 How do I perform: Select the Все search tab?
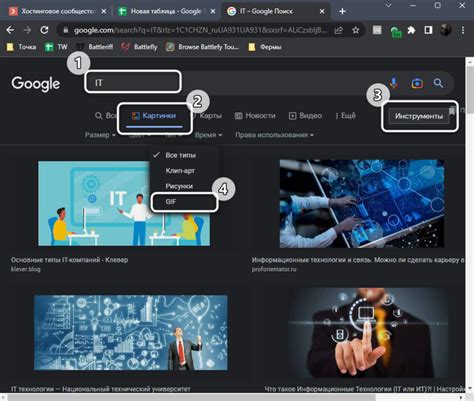coord(106,116)
